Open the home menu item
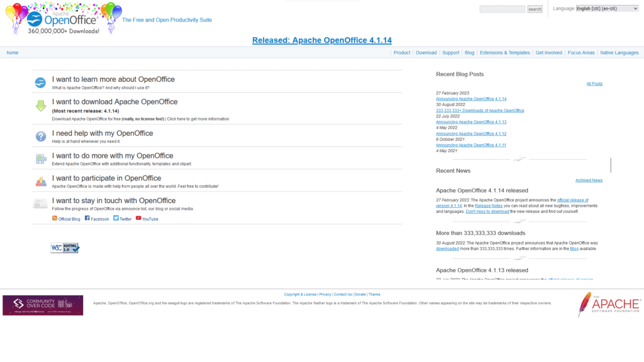 pos(13,53)
